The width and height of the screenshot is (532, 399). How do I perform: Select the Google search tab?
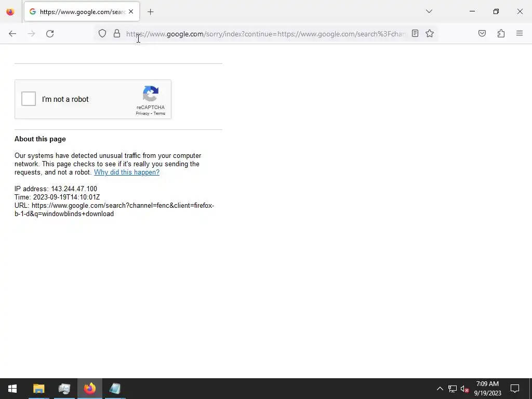coord(82,12)
